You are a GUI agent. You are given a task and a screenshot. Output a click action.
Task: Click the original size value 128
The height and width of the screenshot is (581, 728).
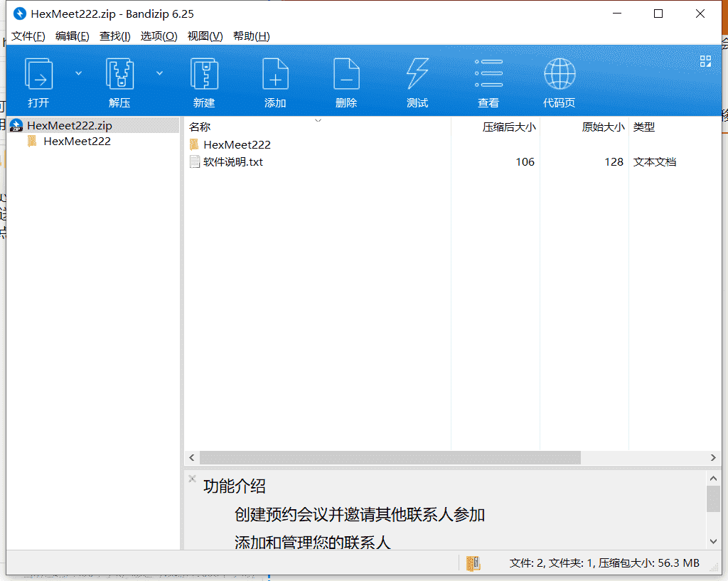pyautogui.click(x=614, y=161)
